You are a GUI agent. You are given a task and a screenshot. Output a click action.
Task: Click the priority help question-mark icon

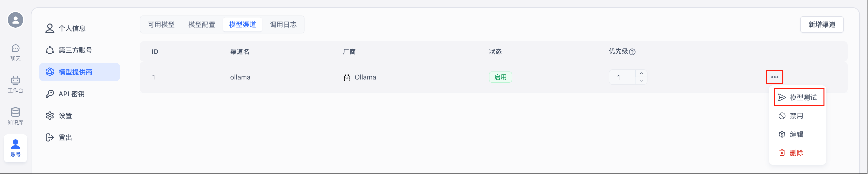[x=632, y=52]
